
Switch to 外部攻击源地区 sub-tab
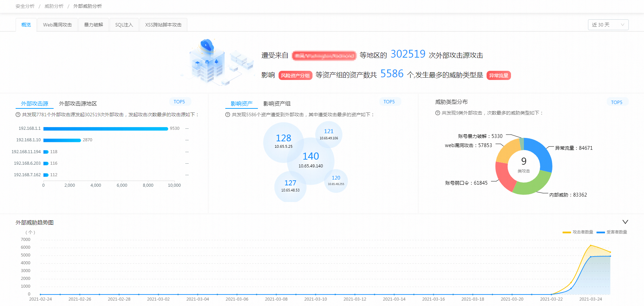(x=78, y=104)
